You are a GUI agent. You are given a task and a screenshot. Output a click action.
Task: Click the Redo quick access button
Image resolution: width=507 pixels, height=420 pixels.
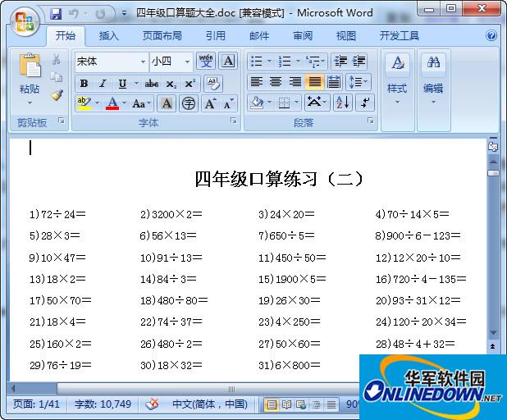click(101, 14)
